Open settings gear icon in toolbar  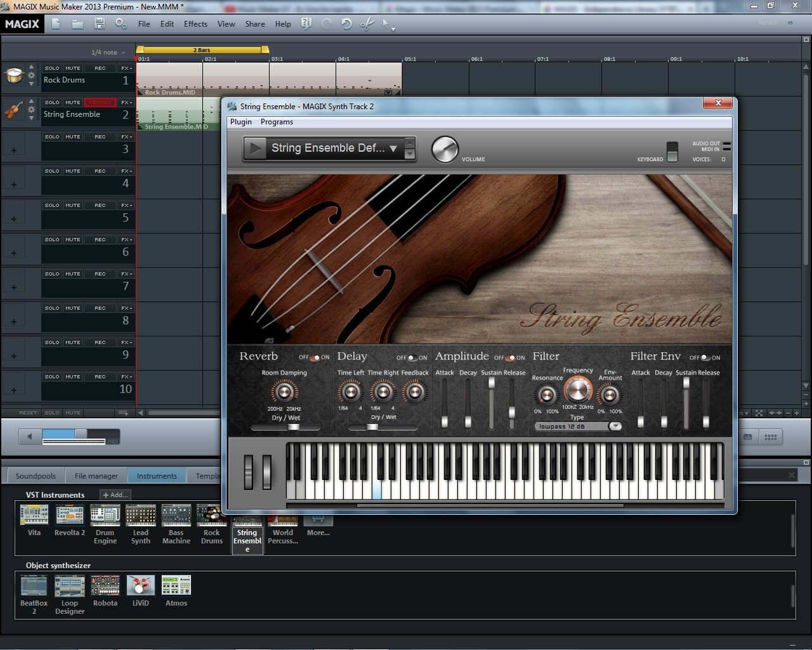point(121,24)
